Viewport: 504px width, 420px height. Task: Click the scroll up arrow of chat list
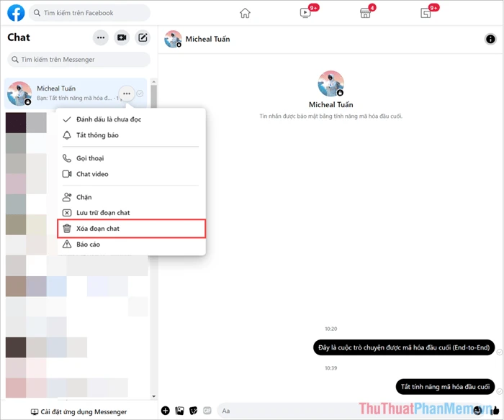tap(153, 81)
